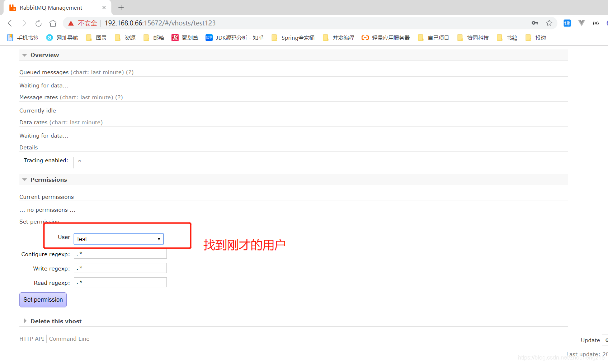Click the Write regexp field
This screenshot has height=364, width=608.
[x=120, y=268]
